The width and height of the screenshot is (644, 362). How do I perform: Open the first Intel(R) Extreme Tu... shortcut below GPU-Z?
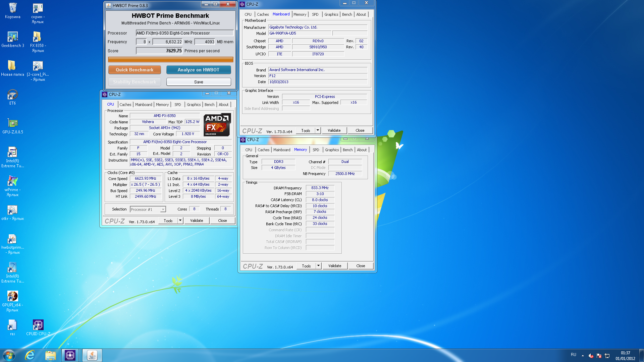[13, 158]
